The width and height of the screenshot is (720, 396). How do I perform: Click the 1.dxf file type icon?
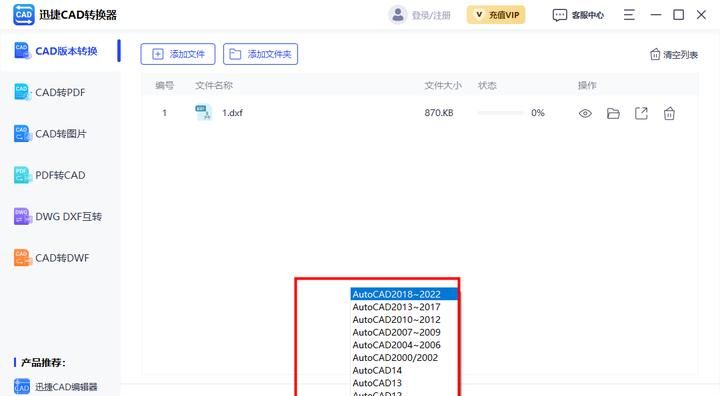point(203,112)
